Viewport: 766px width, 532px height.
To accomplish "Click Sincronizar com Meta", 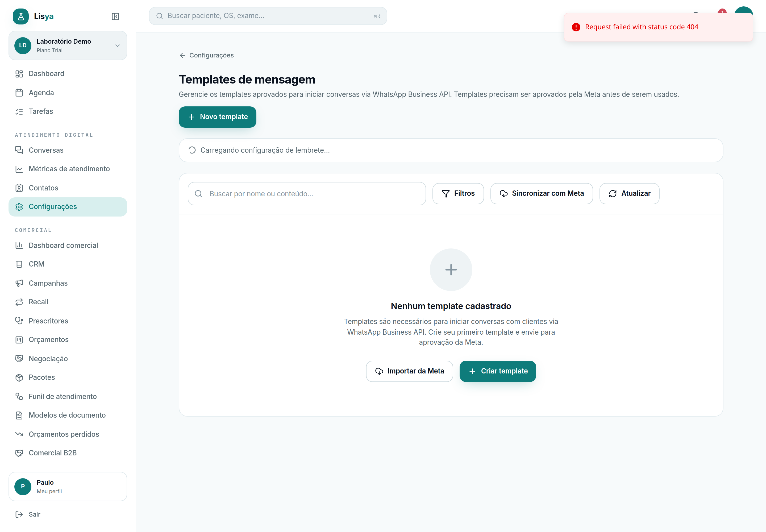I will tap(541, 194).
